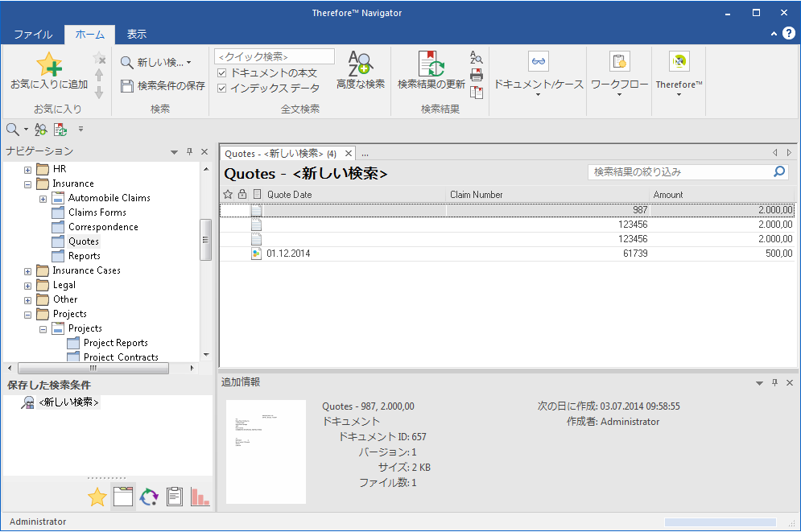Click the document preview thumbnail

point(266,452)
